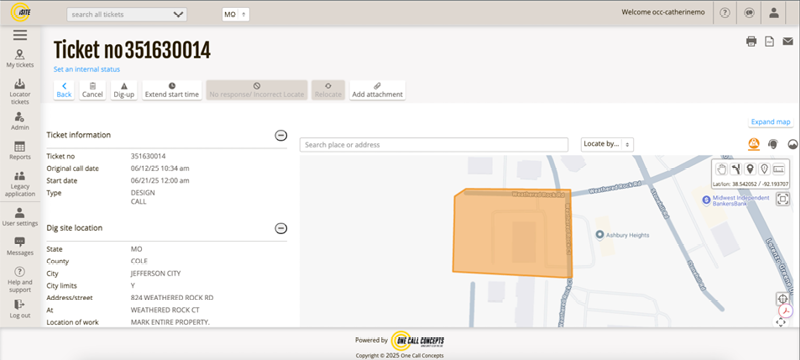Click the Lat/lon coordinates readout
The height and width of the screenshot is (360, 800).
coord(751,184)
